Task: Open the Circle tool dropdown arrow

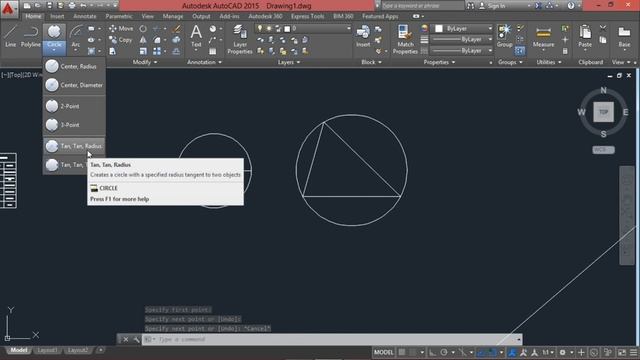Action: click(54, 50)
